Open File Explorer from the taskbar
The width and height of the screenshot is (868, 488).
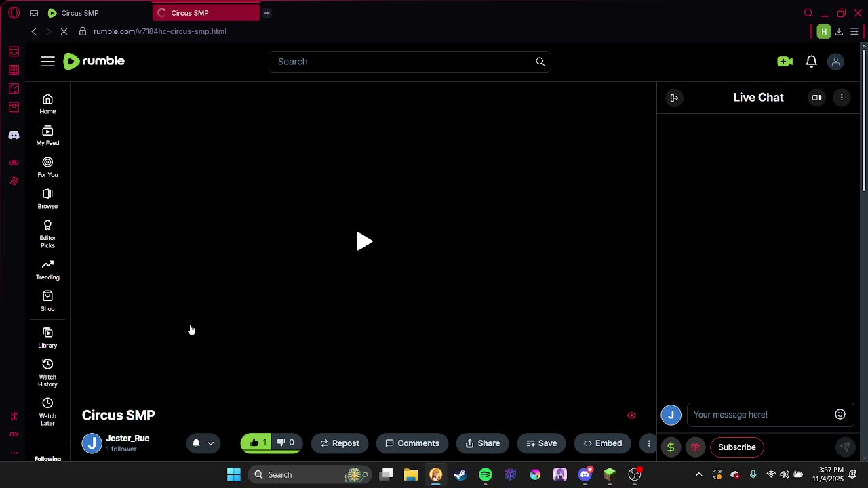click(x=411, y=474)
